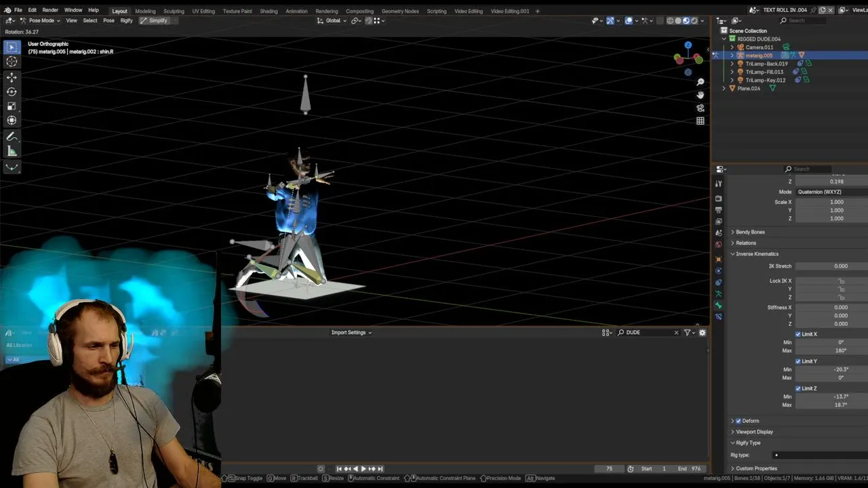Switch to Geometry Nodes workspace tab
The image size is (868, 488).
400,11
